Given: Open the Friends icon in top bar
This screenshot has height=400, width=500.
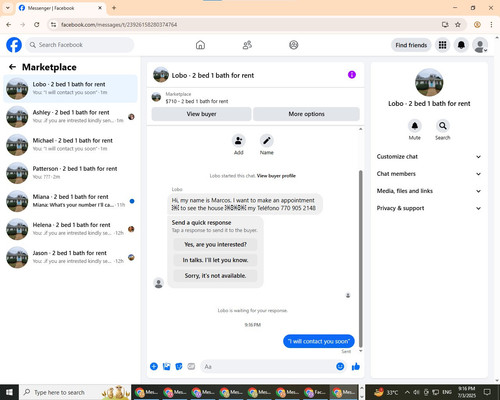Looking at the screenshot, I should (247, 45).
